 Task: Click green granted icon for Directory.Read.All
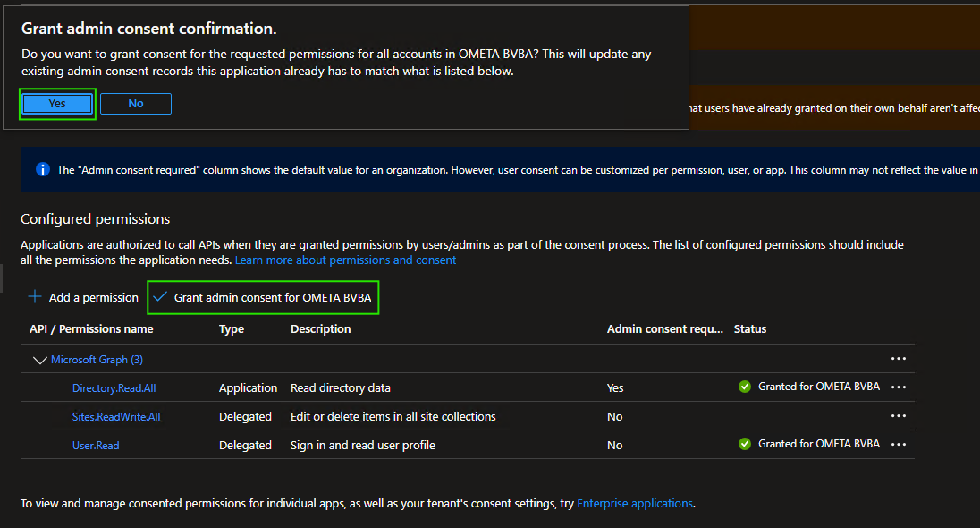click(x=744, y=387)
